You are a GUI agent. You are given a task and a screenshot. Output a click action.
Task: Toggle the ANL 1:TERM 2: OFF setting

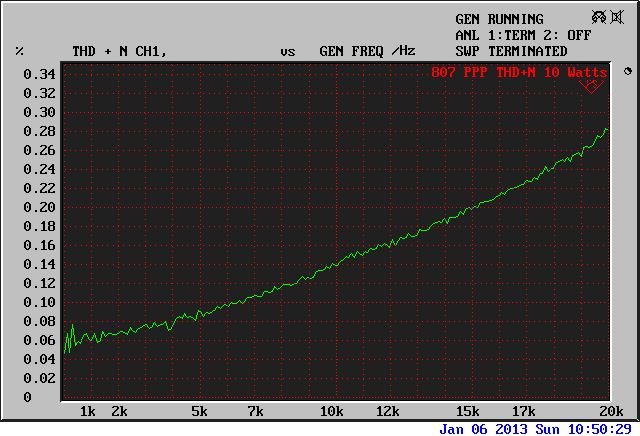click(x=511, y=35)
